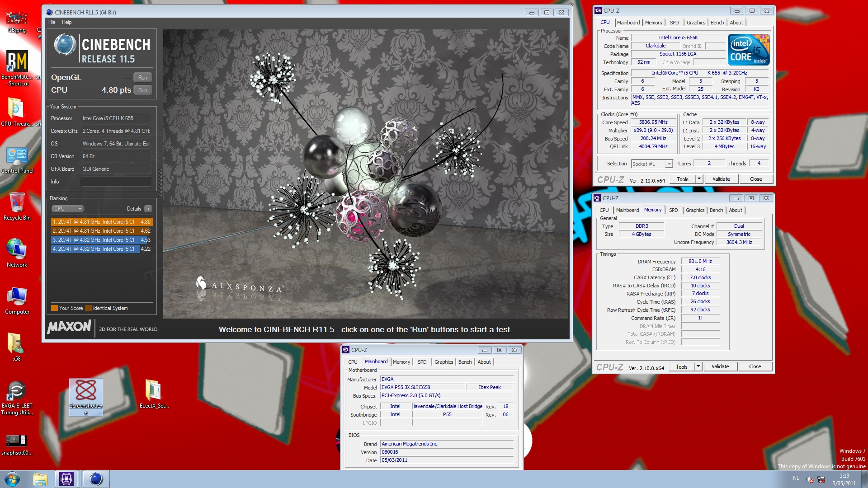Open About tab in top CPU-Z window
Screen dimensions: 868x488
pos(736,23)
